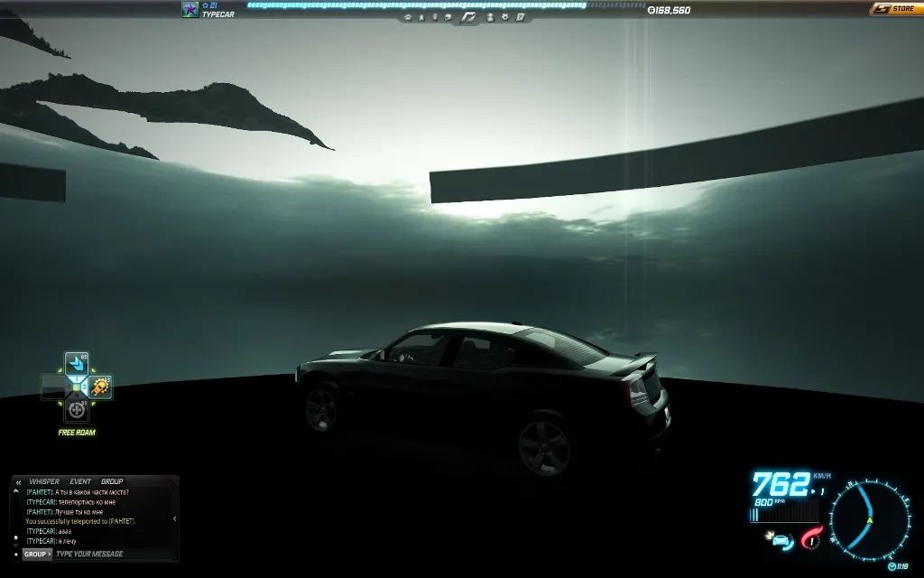Select the empty left power-up slot
This screenshot has height=578, width=924.
point(53,387)
